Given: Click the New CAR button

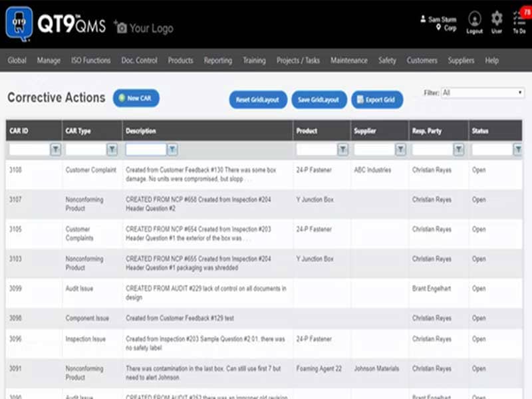Looking at the screenshot, I should [136, 98].
